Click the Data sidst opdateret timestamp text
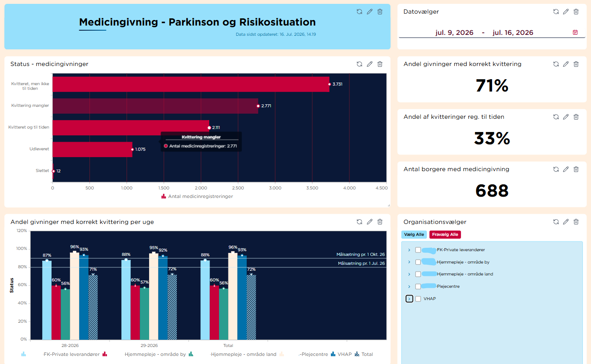 click(276, 34)
